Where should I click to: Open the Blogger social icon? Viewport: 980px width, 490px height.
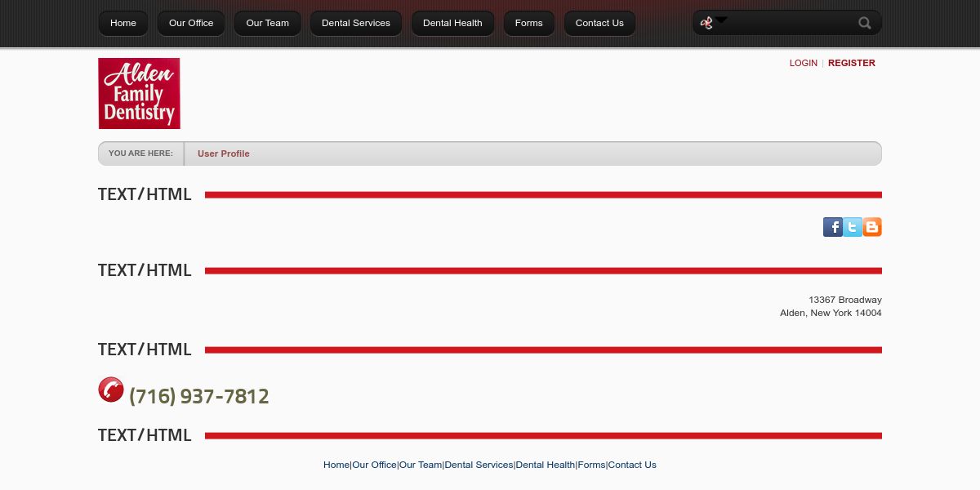click(872, 227)
